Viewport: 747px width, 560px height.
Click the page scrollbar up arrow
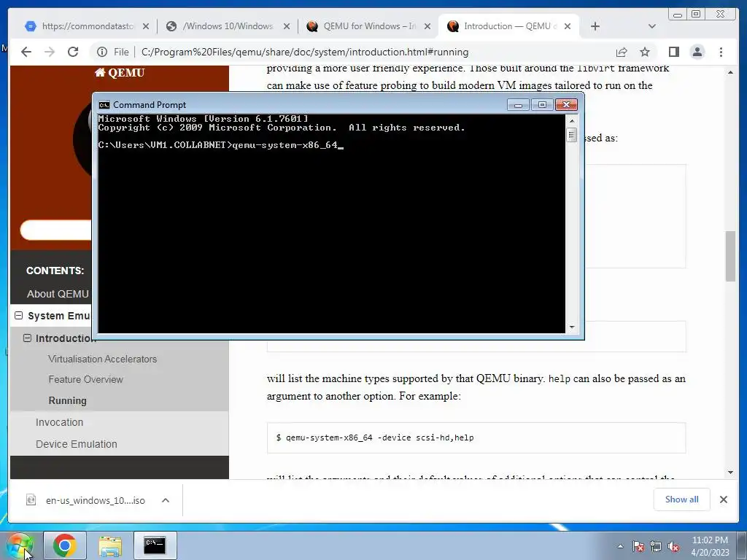[x=730, y=72]
